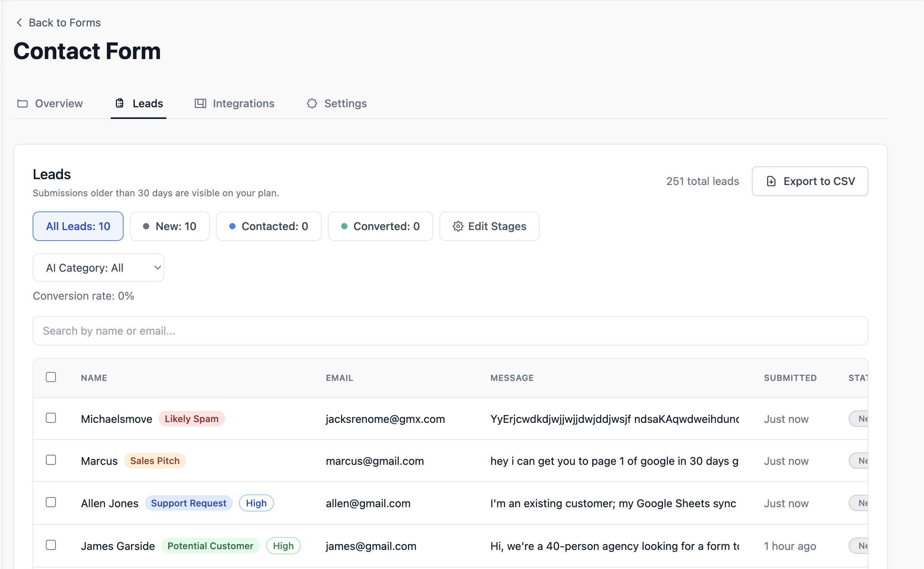Click the Potential Customer tag
The height and width of the screenshot is (569, 924).
pyautogui.click(x=210, y=546)
